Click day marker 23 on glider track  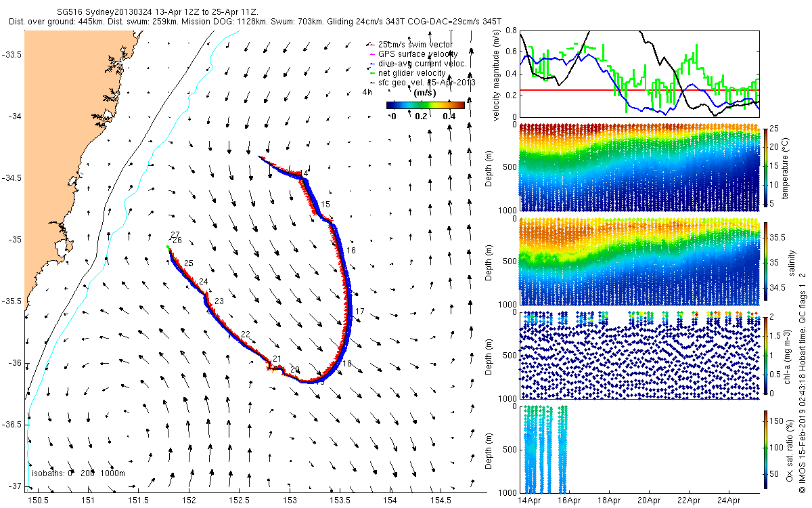point(219,301)
